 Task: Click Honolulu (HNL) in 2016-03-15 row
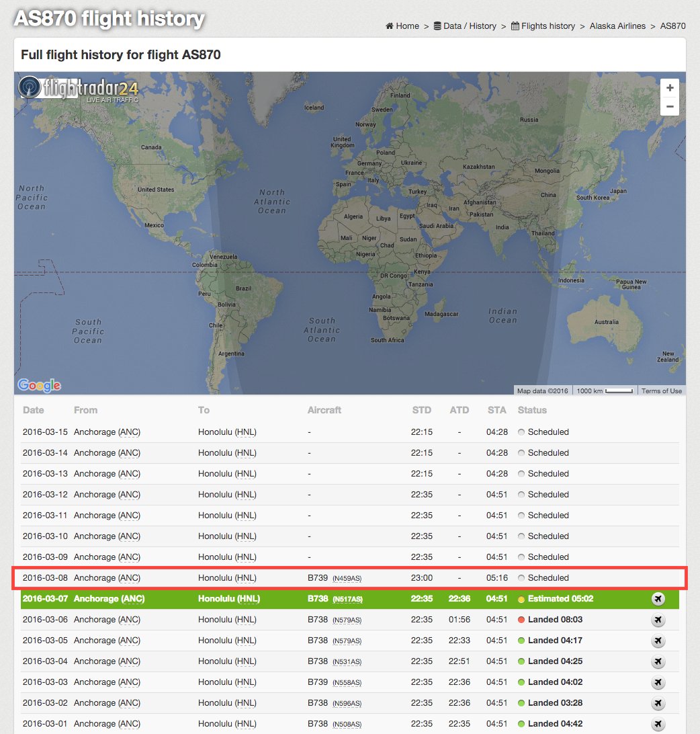228,432
